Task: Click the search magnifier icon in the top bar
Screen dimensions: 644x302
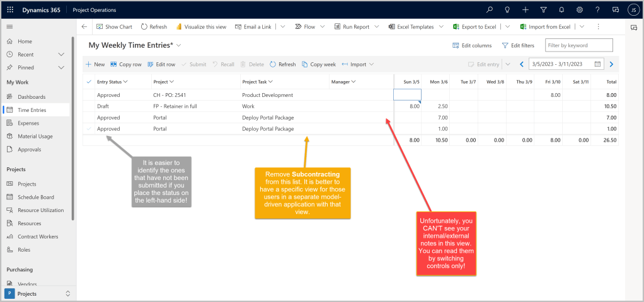Action: tap(490, 9)
